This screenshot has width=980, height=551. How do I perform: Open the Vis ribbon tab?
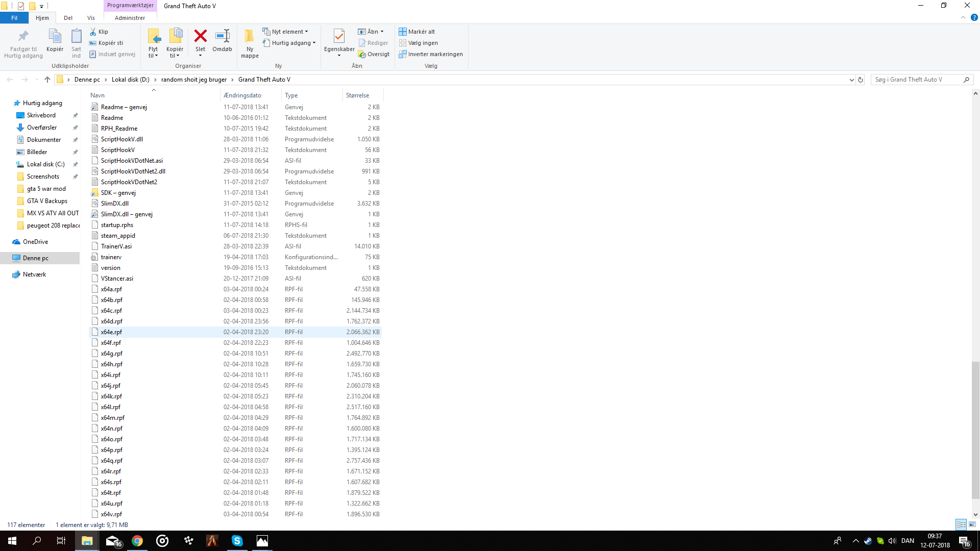[x=91, y=18]
